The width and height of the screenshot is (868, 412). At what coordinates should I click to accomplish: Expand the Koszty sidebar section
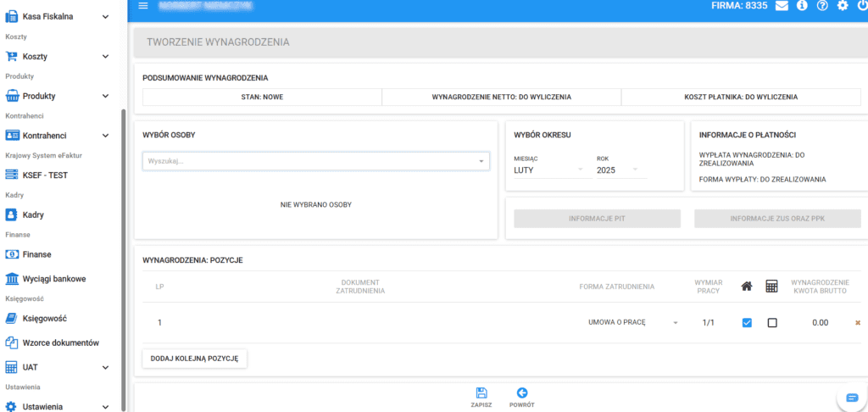[x=58, y=57]
